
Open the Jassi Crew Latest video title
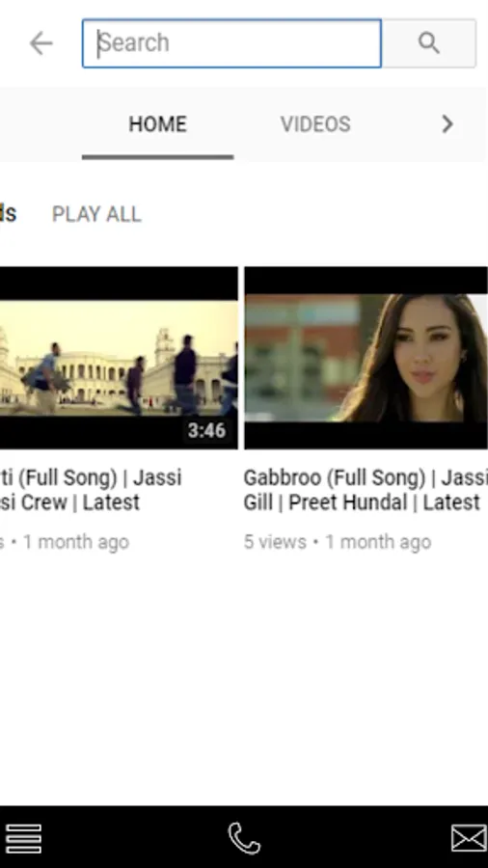91,490
